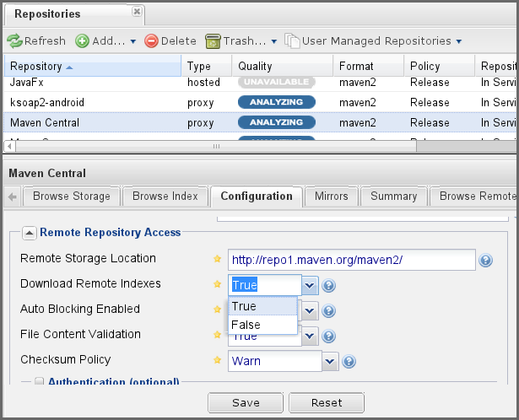Open help for Auto Blocking Enabled

point(328,310)
